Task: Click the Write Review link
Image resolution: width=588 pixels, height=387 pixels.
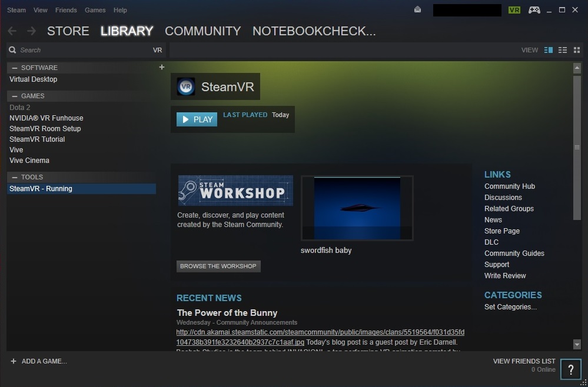Action: (x=505, y=276)
